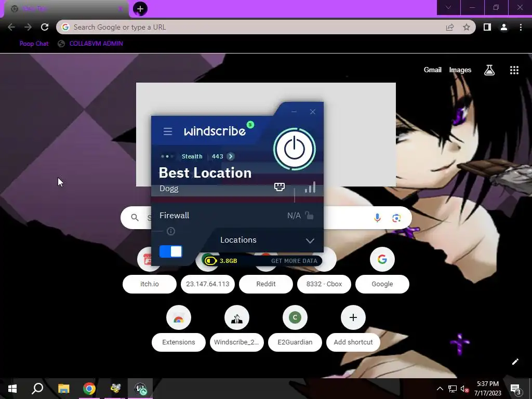
Task: Customize this page with pencil icon
Action: (515, 362)
